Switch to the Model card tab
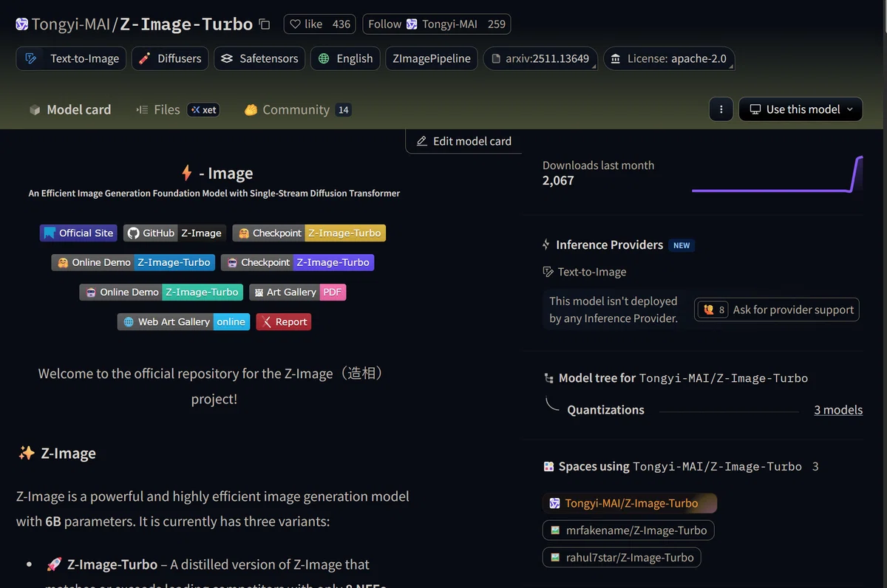887x588 pixels. [69, 109]
